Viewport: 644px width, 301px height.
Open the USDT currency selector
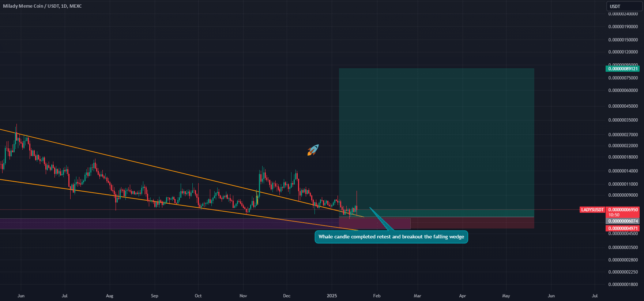pyautogui.click(x=624, y=6)
